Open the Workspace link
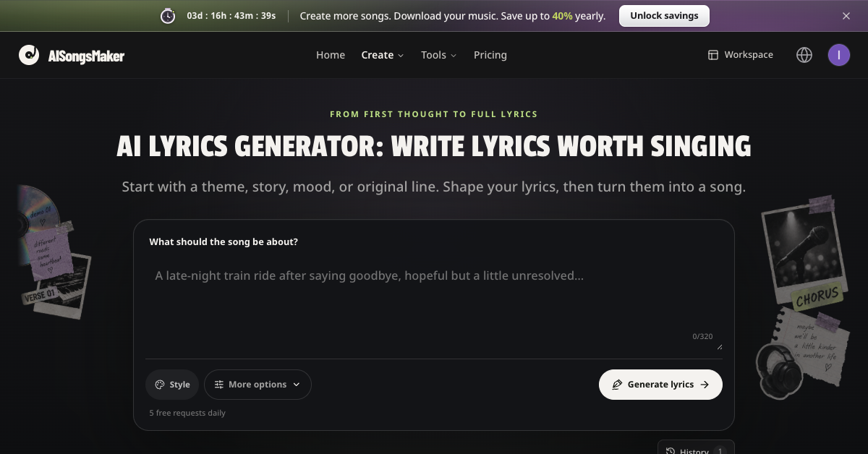Screen dimensions: 868x454 741,55
